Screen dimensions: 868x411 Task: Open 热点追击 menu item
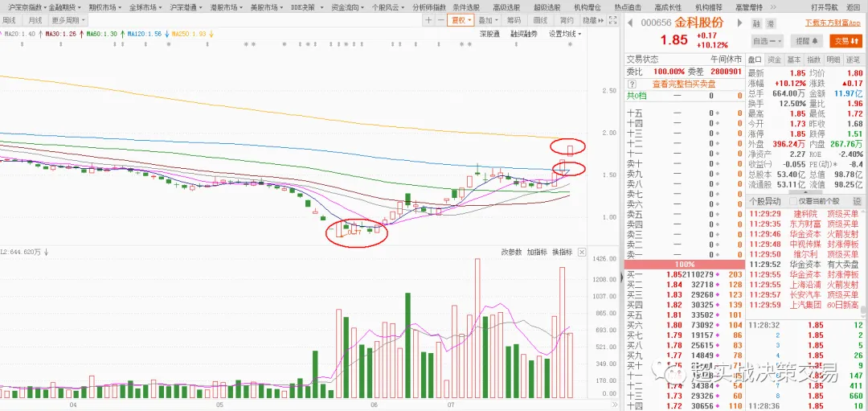pyautogui.click(x=628, y=7)
